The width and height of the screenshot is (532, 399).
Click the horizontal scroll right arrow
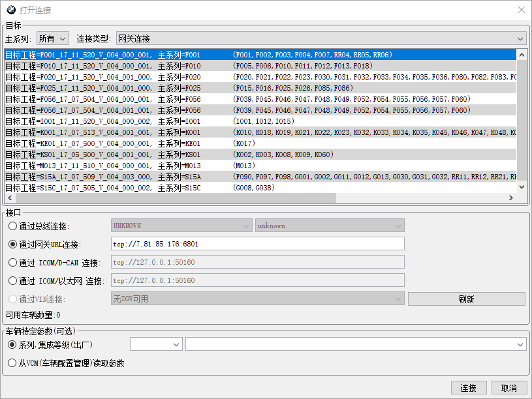click(x=511, y=198)
